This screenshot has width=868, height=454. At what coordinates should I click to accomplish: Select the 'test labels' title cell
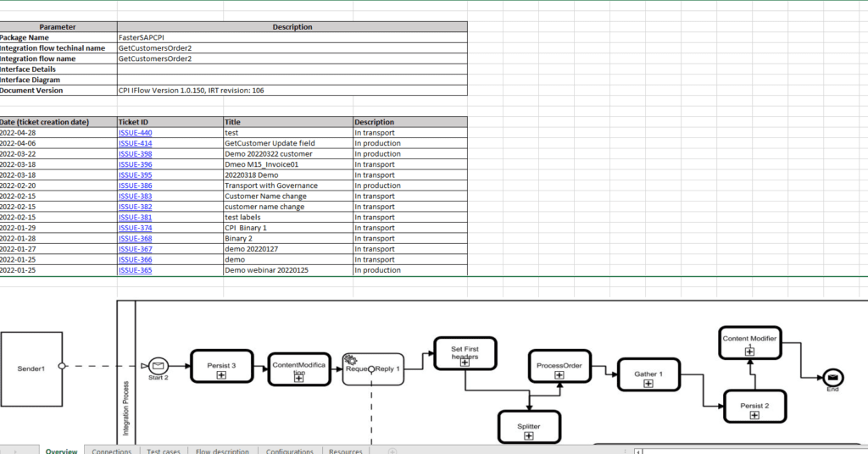click(x=288, y=218)
